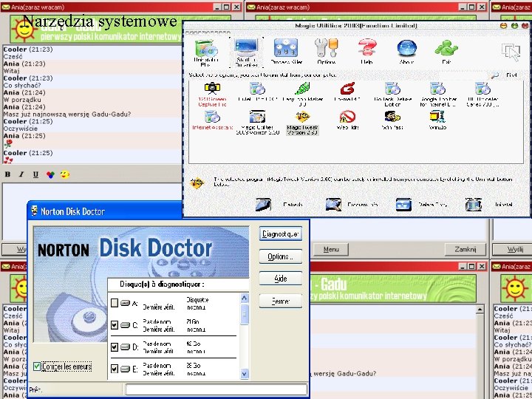This screenshot has width=532, height=399.
Task: Toggle bold in top-left Gadu-Gadu chat
Action: (7, 174)
